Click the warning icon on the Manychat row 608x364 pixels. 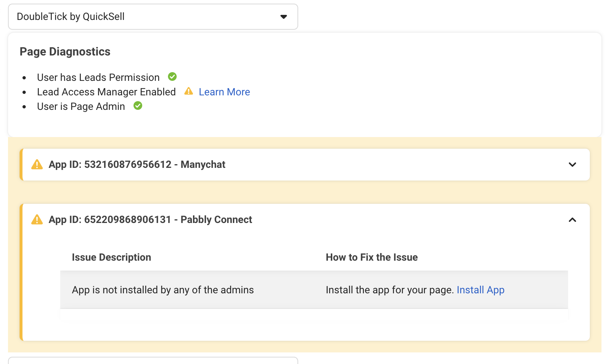[37, 165]
